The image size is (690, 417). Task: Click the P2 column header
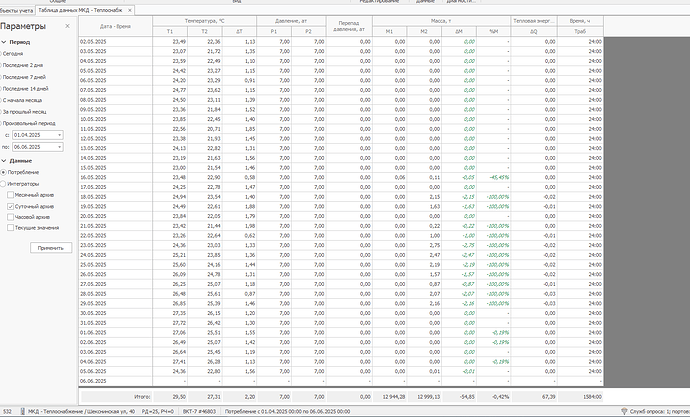pyautogui.click(x=308, y=32)
